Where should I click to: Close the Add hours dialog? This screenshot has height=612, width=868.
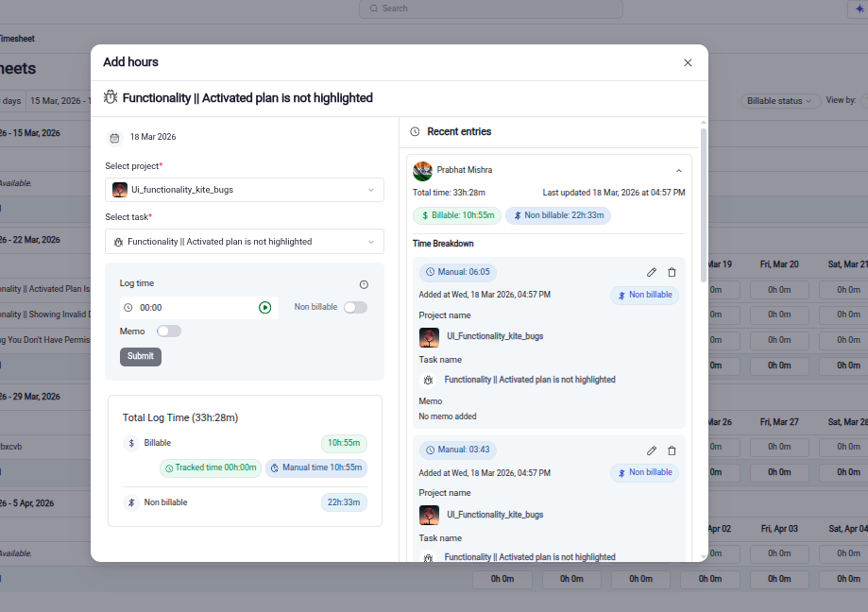(x=688, y=62)
